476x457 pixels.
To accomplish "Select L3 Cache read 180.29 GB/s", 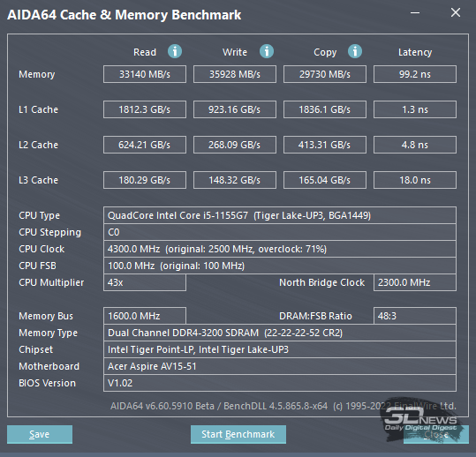I will (x=145, y=180).
